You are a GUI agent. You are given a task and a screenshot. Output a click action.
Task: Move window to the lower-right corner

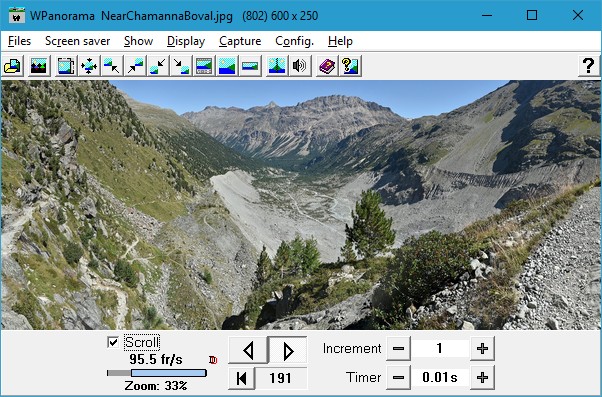tap(181, 66)
